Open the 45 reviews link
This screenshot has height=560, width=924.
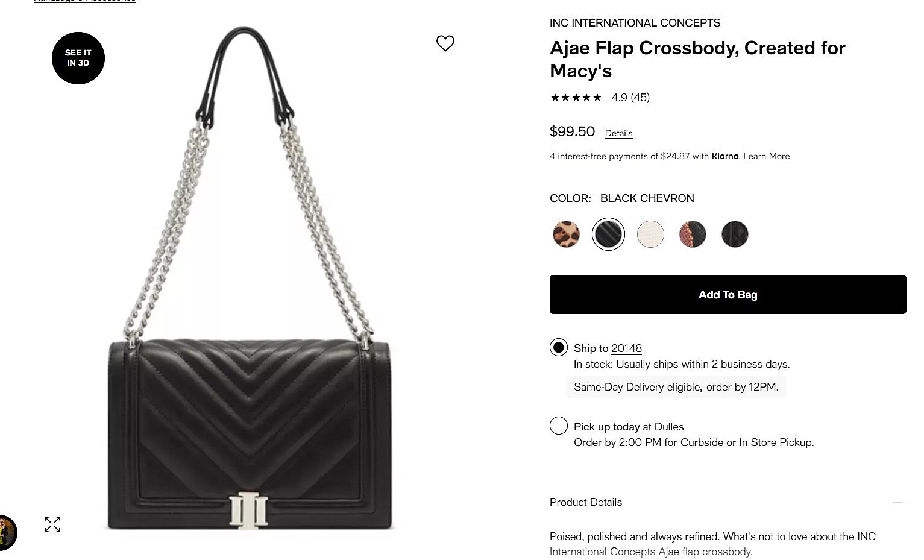point(640,98)
